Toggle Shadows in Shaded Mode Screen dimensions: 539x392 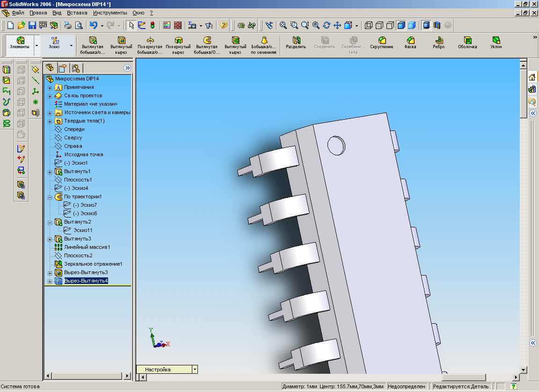click(x=426, y=25)
